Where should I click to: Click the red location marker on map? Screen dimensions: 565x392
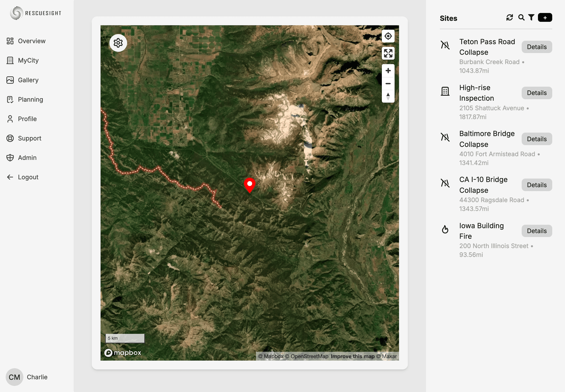pyautogui.click(x=249, y=185)
